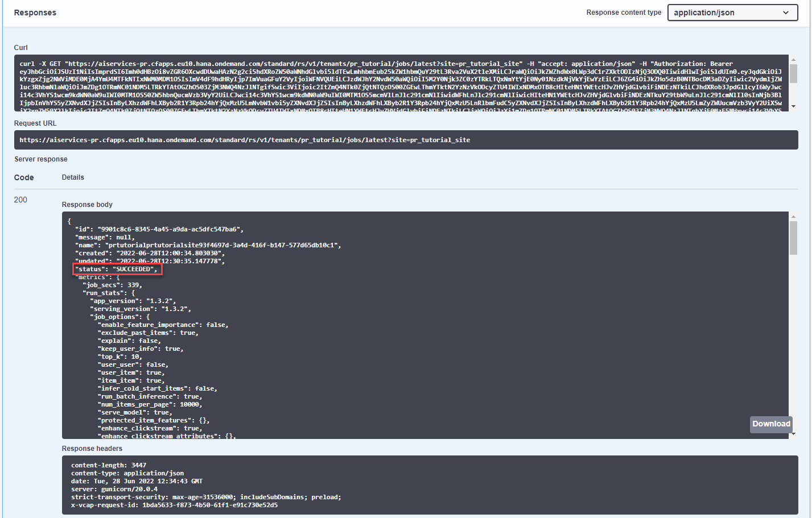Click the "user_user": false line

pos(133,364)
